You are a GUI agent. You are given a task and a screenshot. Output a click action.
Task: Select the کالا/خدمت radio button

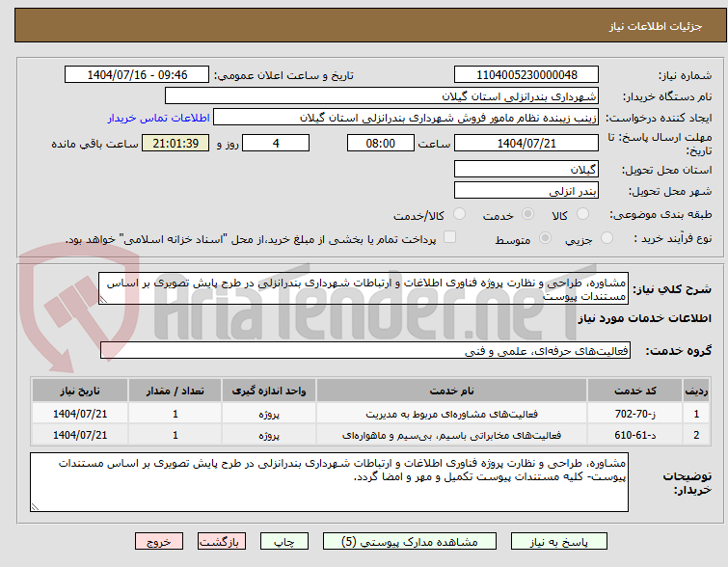pyautogui.click(x=459, y=214)
